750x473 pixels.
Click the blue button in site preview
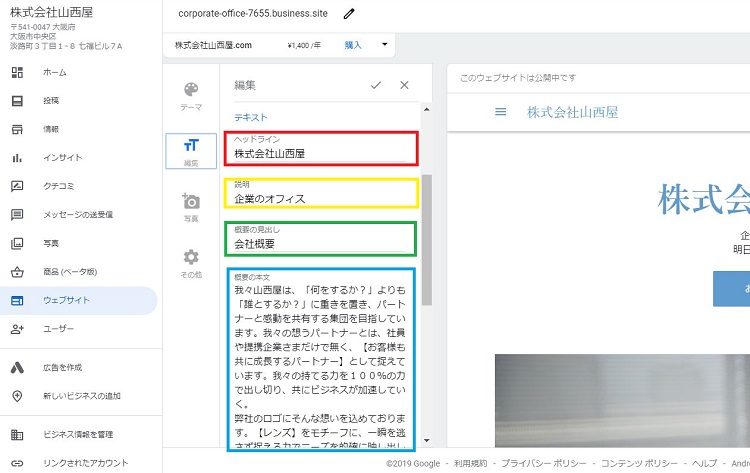pos(731,289)
